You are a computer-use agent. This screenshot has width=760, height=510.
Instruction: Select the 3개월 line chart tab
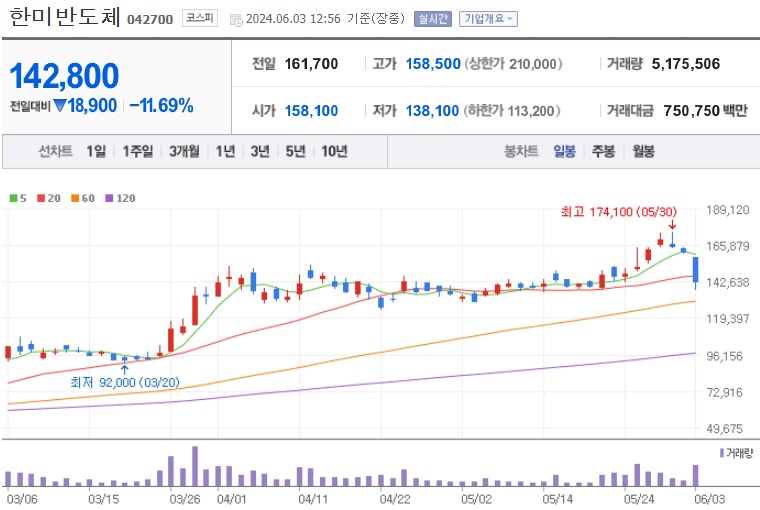[x=184, y=151]
